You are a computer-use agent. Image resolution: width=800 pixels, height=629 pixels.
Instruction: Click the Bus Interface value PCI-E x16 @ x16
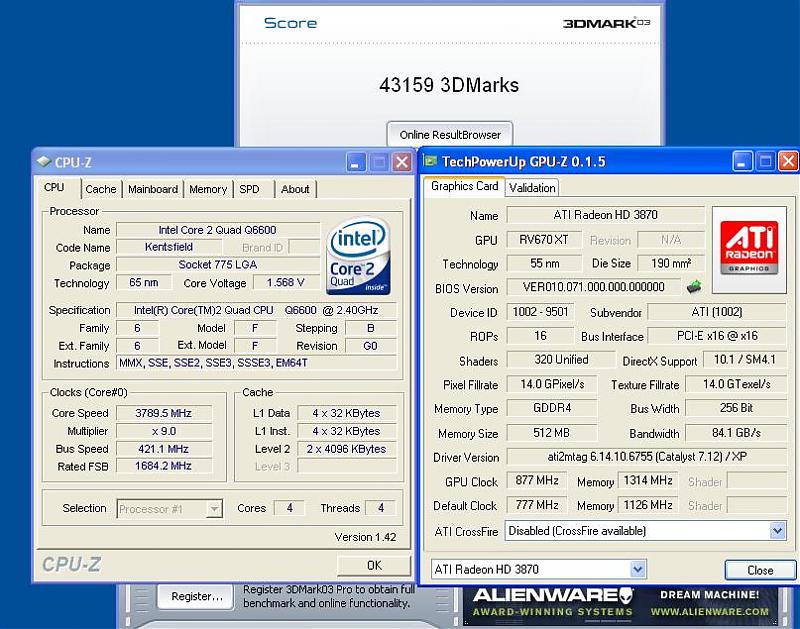[717, 336]
